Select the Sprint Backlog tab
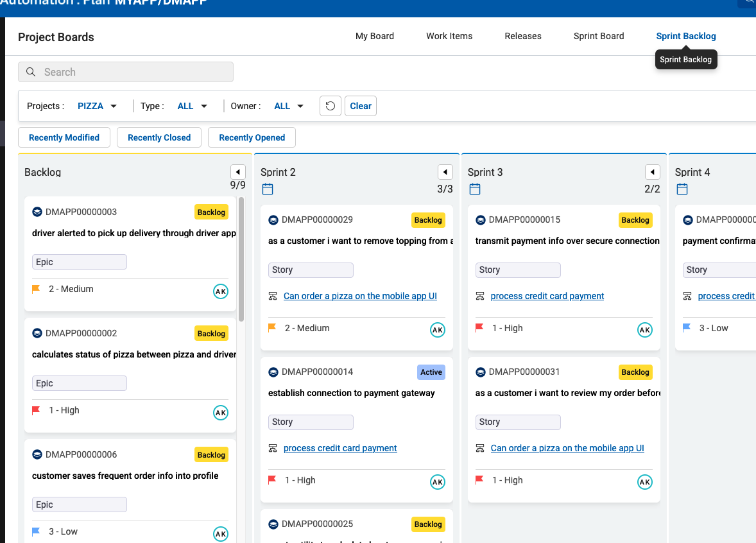The width and height of the screenshot is (756, 543). coord(686,36)
